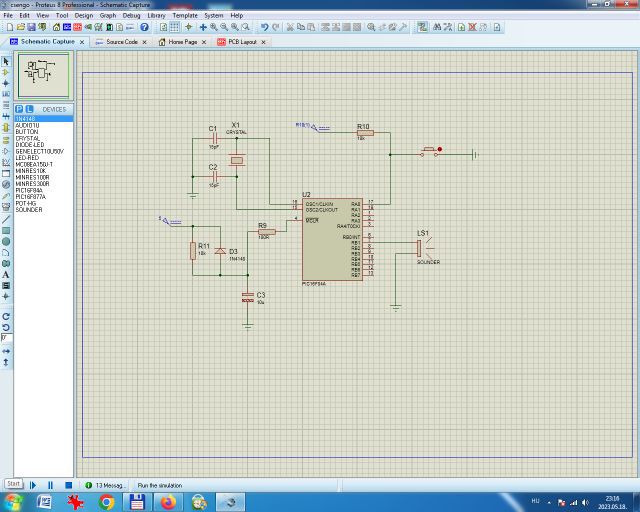This screenshot has width=640, height=512.
Task: Pause the simulation
Action: click(x=51, y=485)
